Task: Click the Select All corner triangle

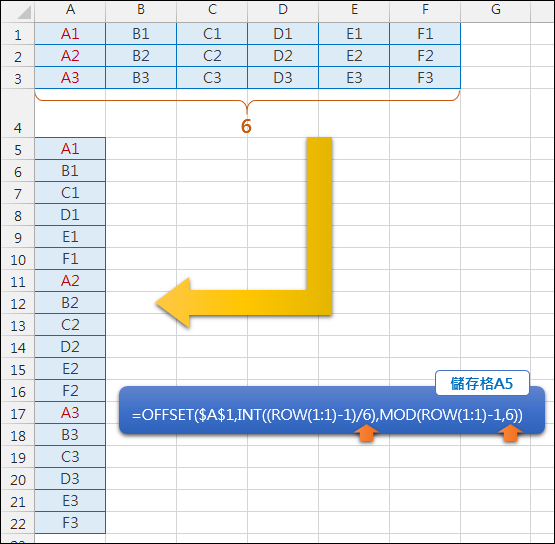Action: [24, 12]
